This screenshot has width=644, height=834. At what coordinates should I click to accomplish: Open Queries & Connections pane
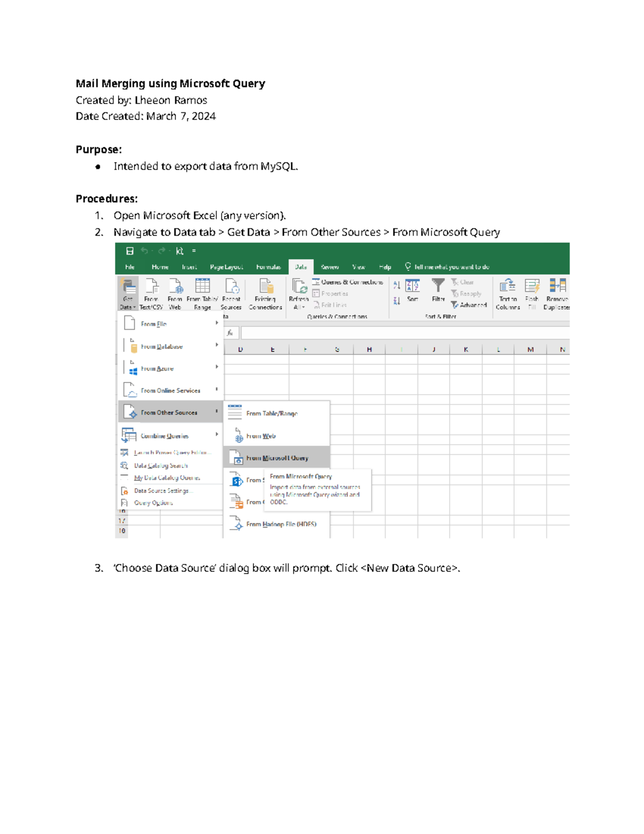pyautogui.click(x=349, y=282)
